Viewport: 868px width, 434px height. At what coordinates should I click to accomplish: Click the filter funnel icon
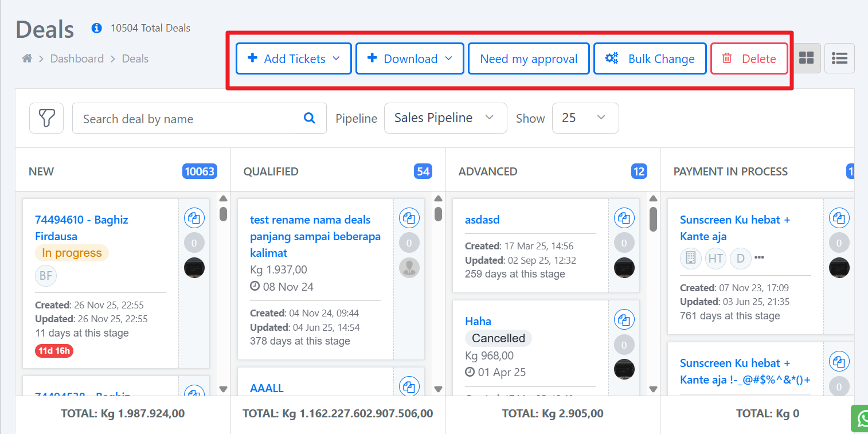click(x=46, y=118)
